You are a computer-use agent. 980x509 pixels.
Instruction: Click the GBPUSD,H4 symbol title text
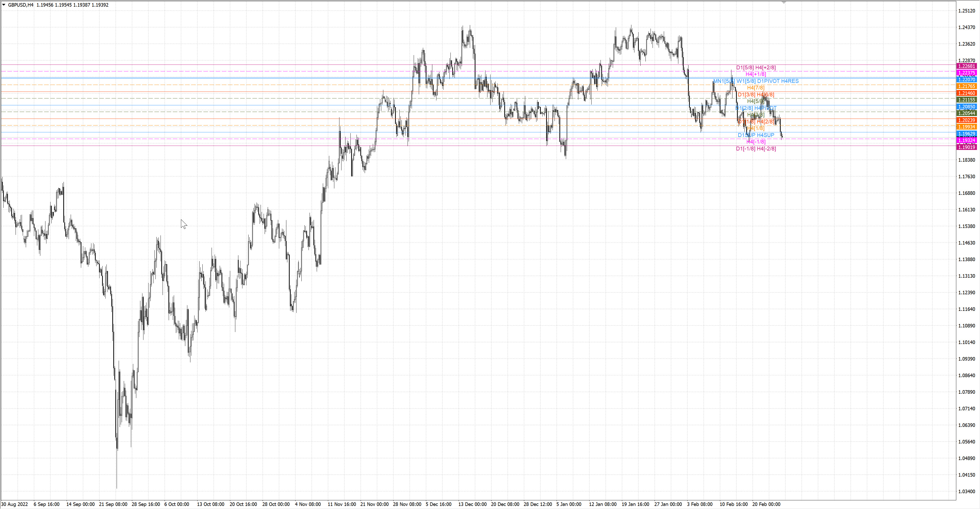click(x=20, y=5)
